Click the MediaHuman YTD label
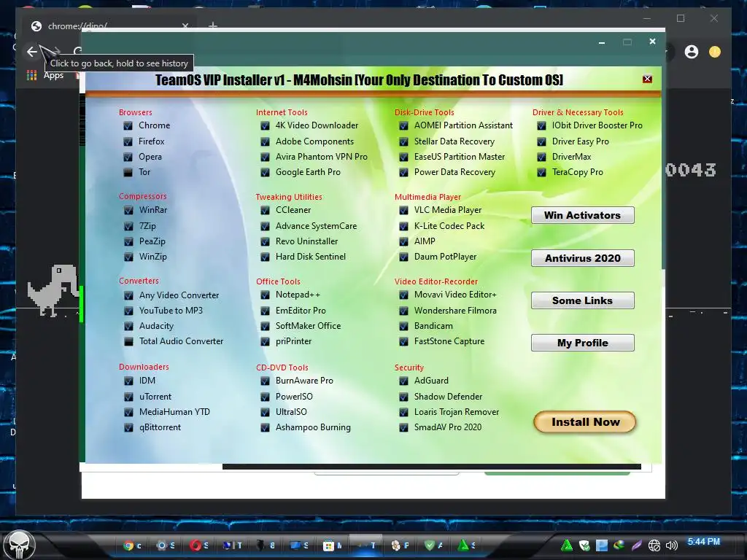Viewport: 747px width, 560px height. click(x=174, y=412)
